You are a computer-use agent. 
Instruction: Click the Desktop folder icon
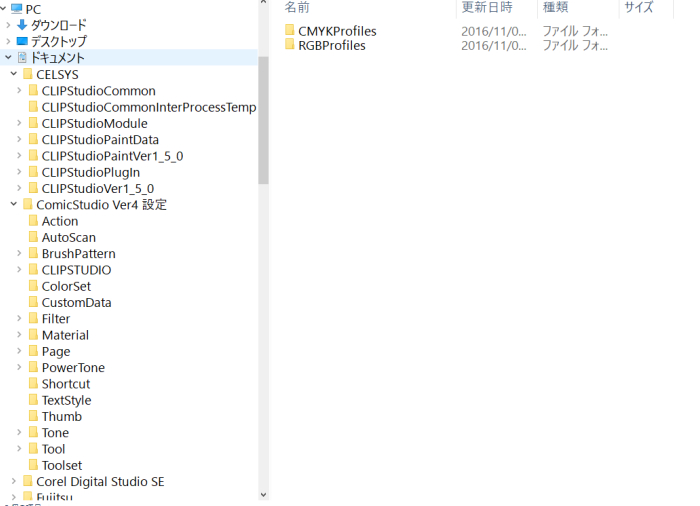[22, 42]
